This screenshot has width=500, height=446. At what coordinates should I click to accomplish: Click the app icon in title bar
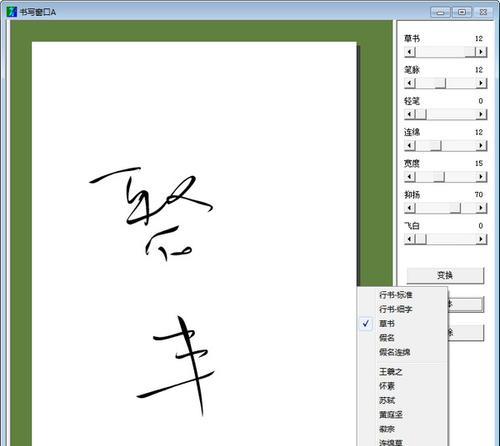click(x=12, y=12)
